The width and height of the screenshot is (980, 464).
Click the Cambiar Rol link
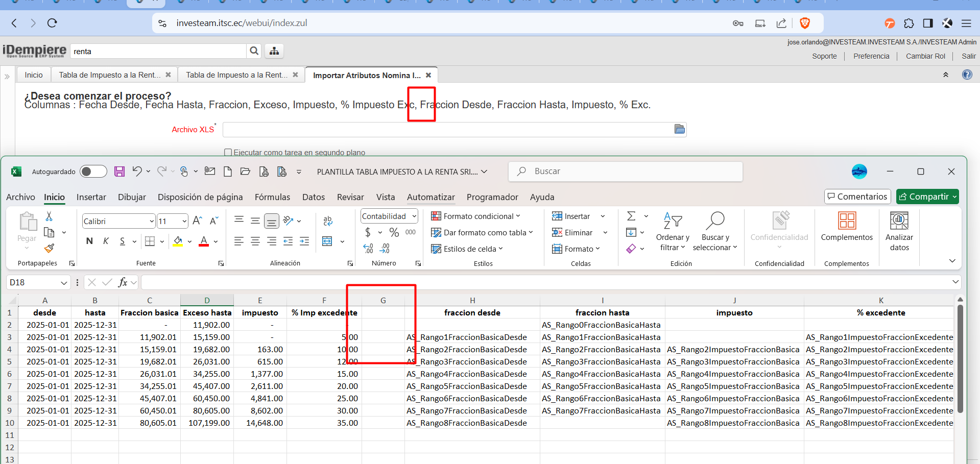point(925,56)
